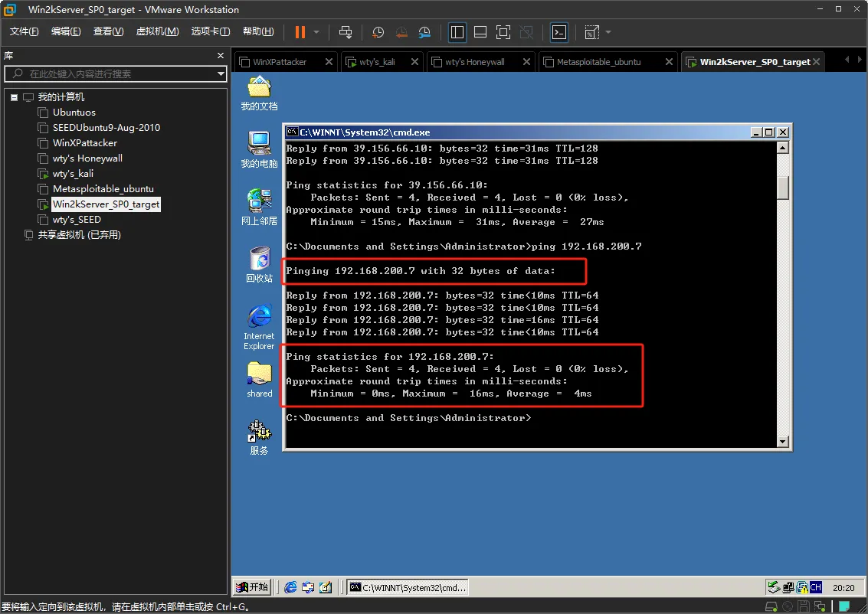Viewport: 868px width, 614px height.
Task: Click the Outlook Express quick launch icon
Action: (x=308, y=587)
